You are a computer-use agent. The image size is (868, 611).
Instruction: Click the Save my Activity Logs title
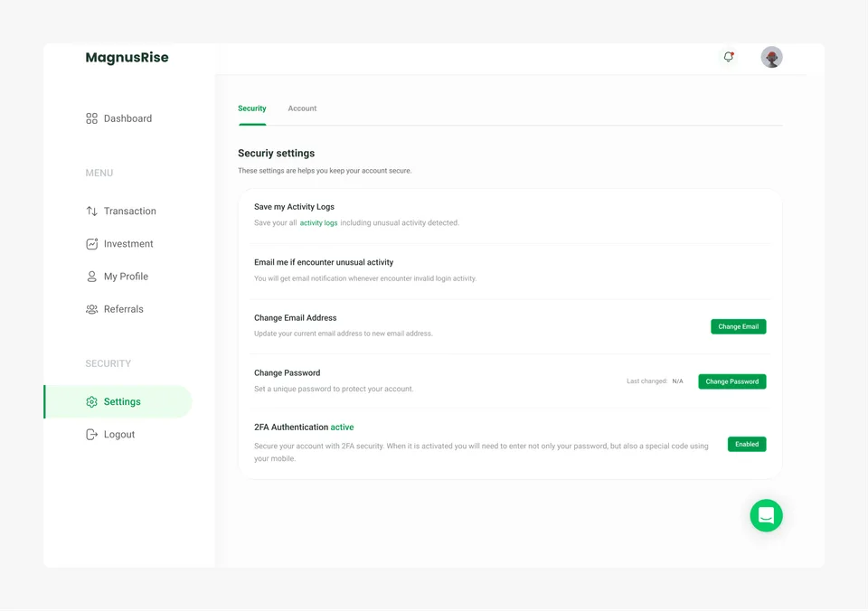[x=294, y=206]
